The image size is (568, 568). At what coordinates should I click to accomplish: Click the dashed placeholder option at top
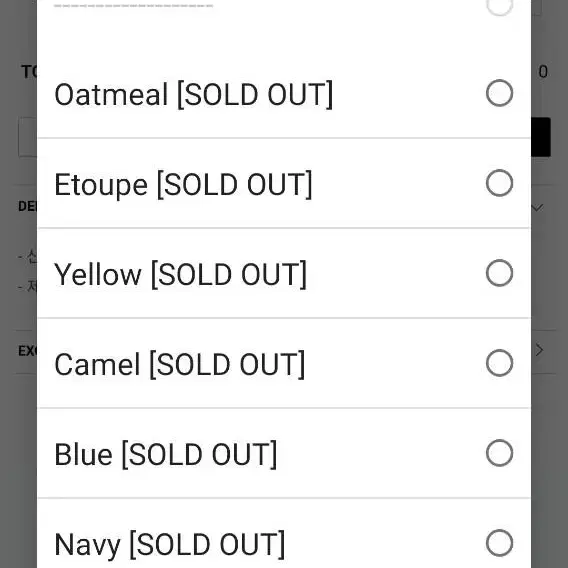click(x=134, y=6)
